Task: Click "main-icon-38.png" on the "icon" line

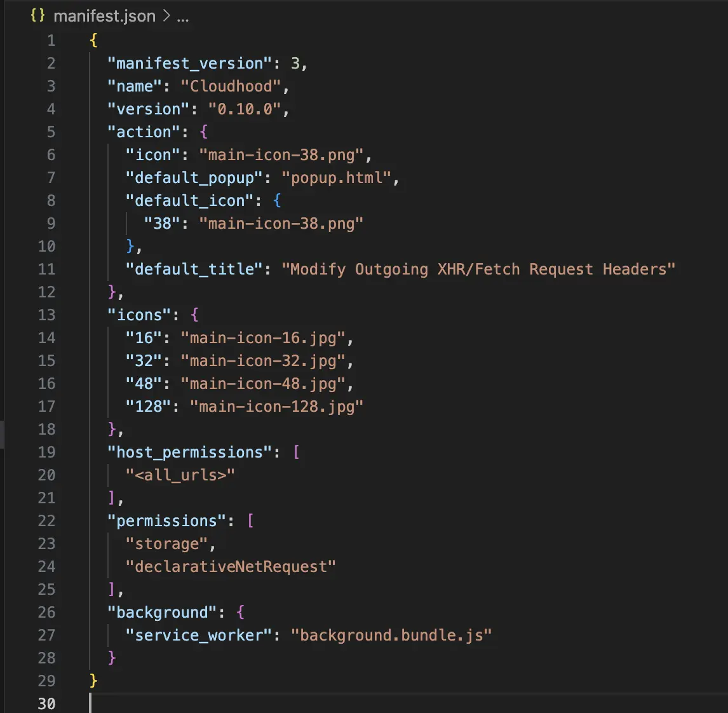Action: 281,154
